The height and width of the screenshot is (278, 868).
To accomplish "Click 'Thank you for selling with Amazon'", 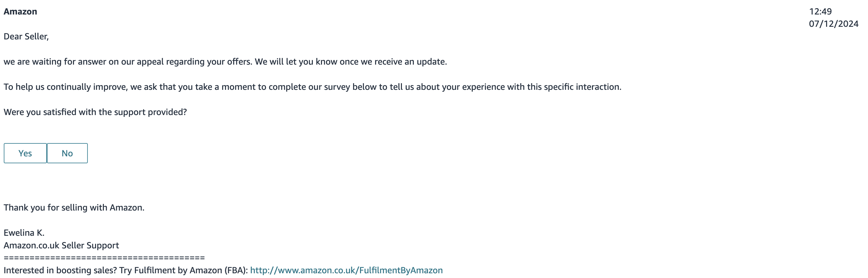I will tap(74, 207).
